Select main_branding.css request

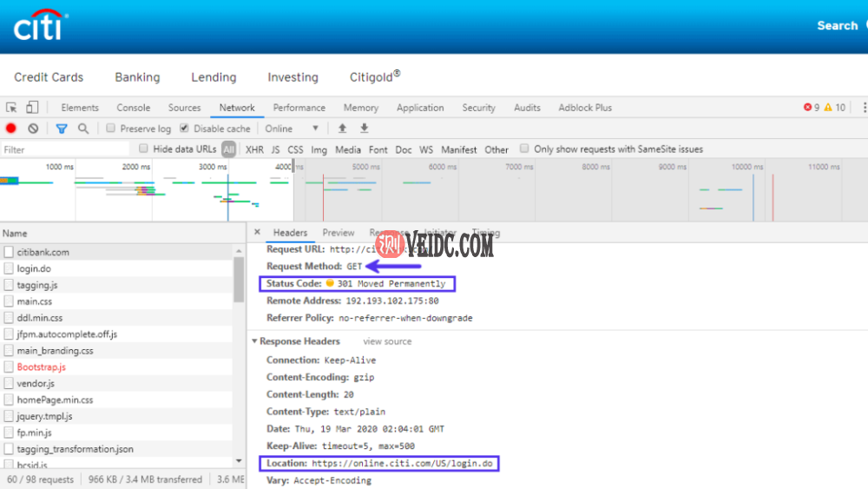116,351
